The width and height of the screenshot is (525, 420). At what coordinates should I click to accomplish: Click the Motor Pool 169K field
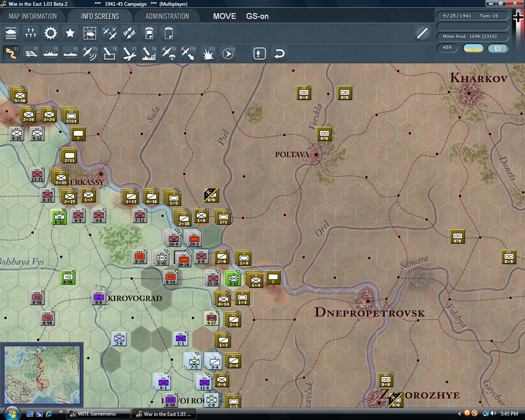[472, 37]
